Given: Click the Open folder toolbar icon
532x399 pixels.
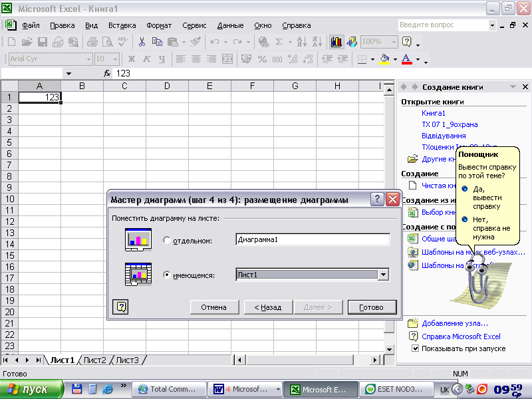Looking at the screenshot, I should tap(27, 42).
